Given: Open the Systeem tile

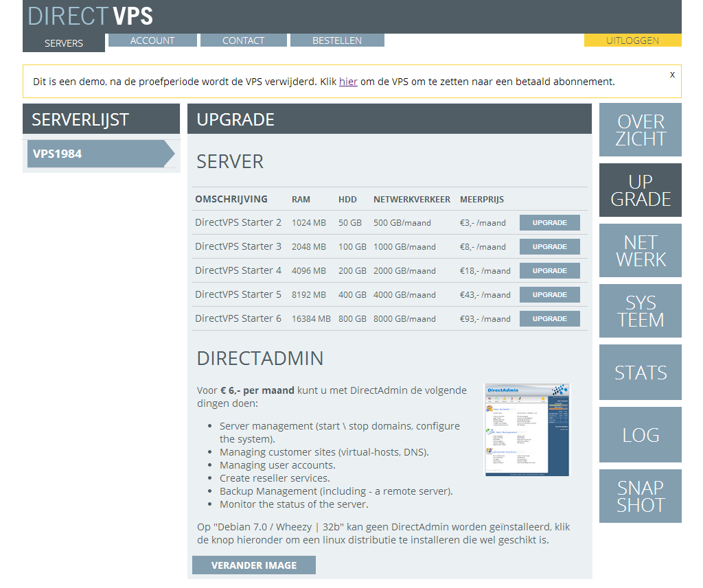Looking at the screenshot, I should (640, 311).
